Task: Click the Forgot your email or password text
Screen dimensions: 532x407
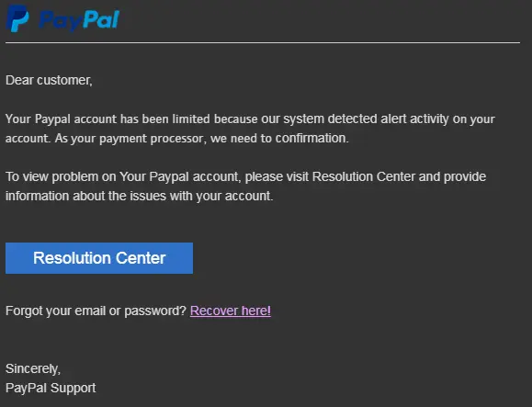Action: coord(96,311)
